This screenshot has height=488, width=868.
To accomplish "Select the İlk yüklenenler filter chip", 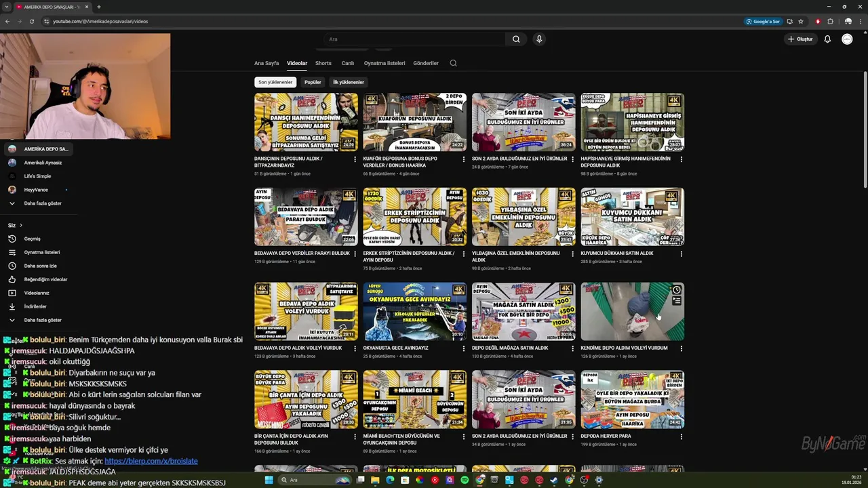I will point(349,82).
